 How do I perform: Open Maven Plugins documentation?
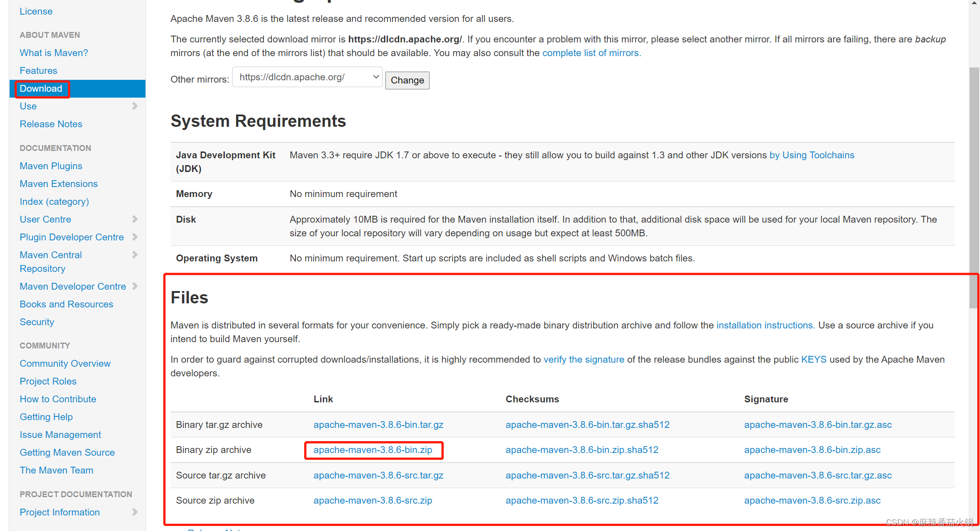(51, 166)
